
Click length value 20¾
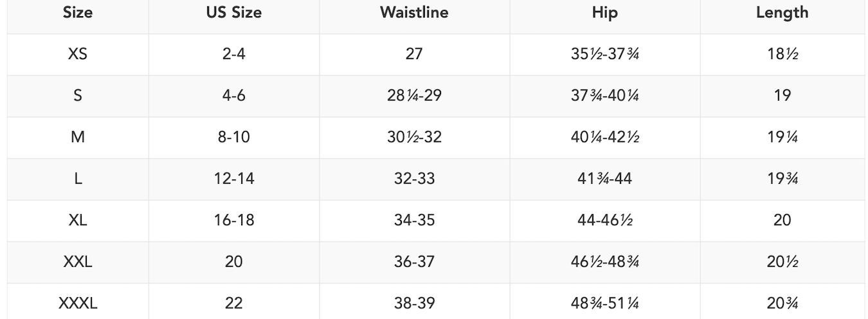782,303
